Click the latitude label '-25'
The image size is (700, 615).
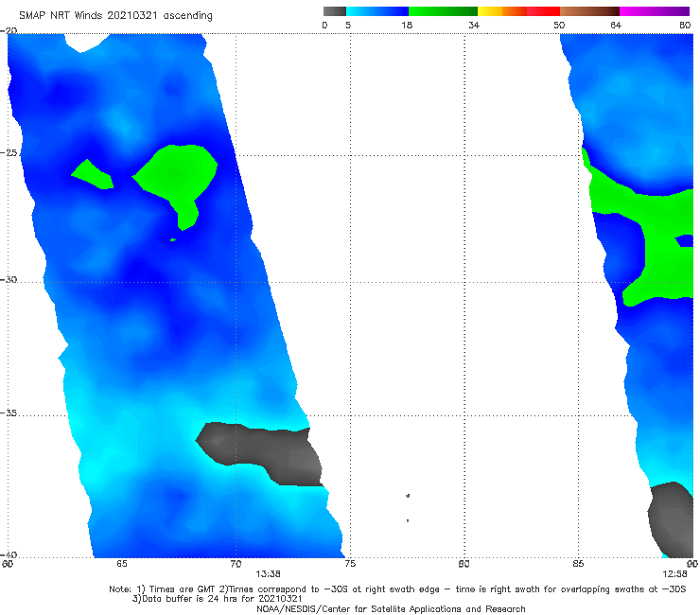point(9,152)
